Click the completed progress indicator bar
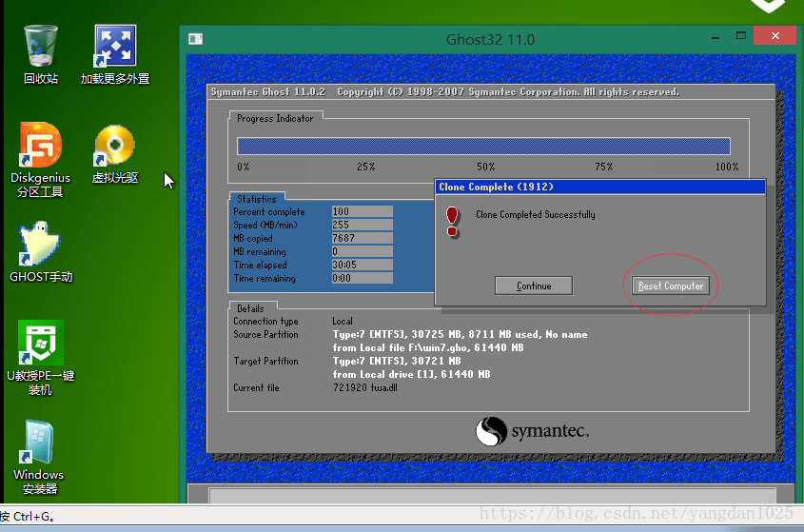The height and width of the screenshot is (532, 804). tap(483, 147)
